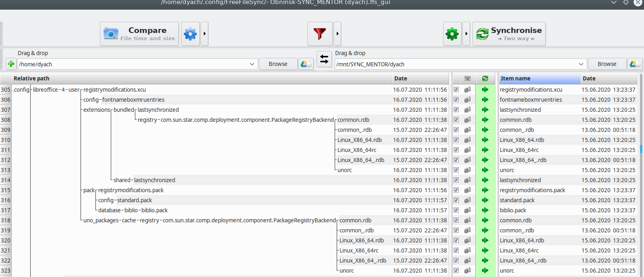Open comparison settings blue gear

click(x=191, y=34)
